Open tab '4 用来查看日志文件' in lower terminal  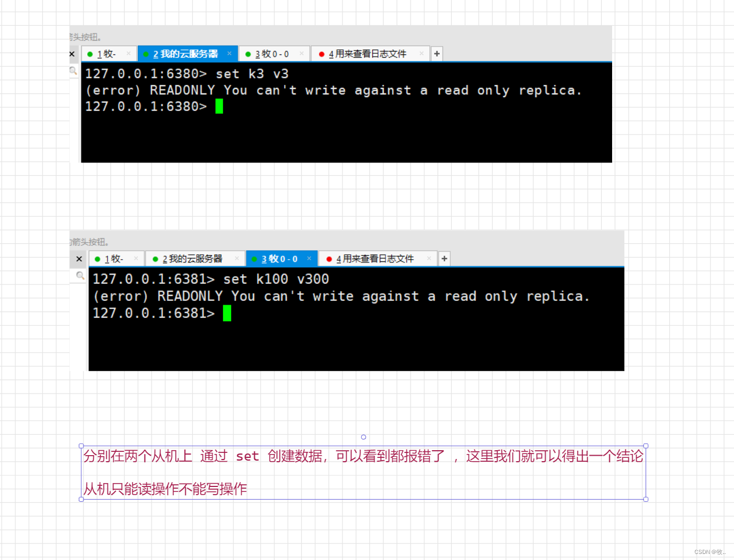pyautogui.click(x=378, y=259)
